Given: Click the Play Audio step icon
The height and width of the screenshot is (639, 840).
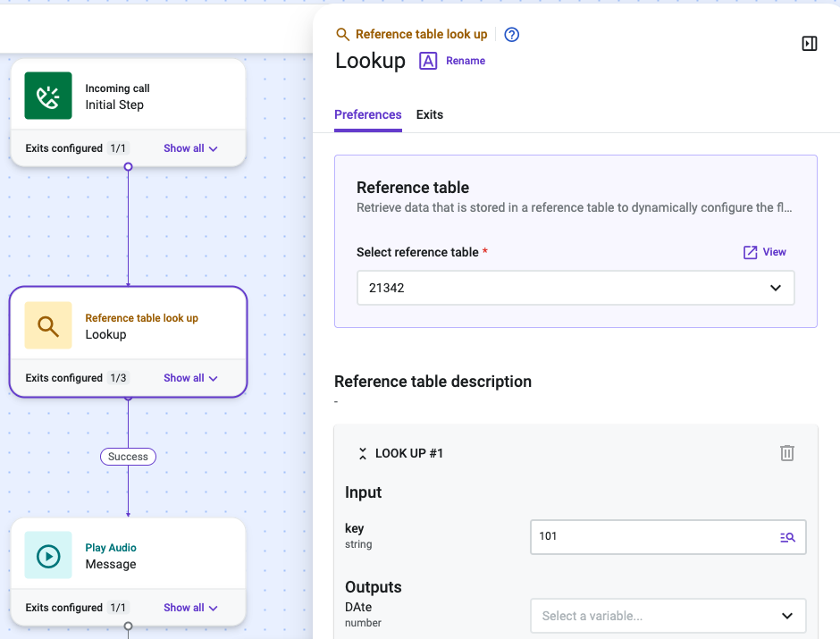Looking at the screenshot, I should tap(48, 555).
